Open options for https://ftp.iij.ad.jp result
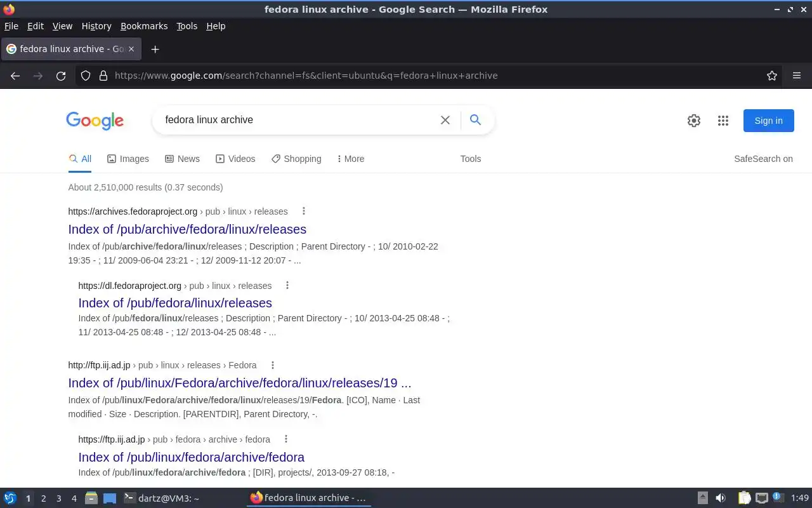812x508 pixels. (286, 439)
